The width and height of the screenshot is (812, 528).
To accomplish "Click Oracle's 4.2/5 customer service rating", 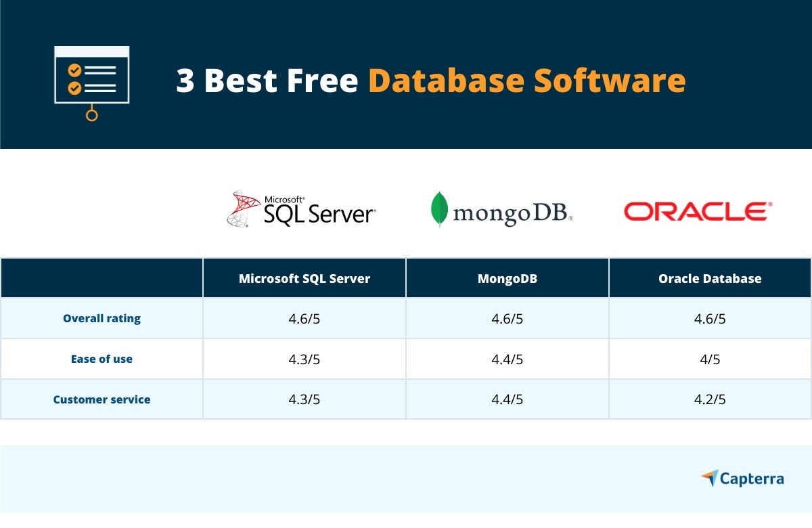I will [710, 399].
